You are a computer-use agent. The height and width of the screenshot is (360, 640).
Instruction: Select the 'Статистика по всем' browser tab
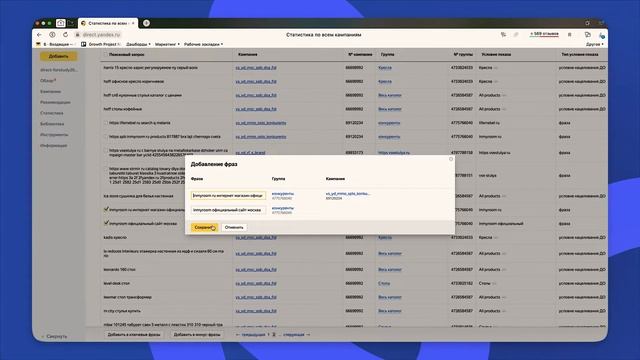coord(107,23)
